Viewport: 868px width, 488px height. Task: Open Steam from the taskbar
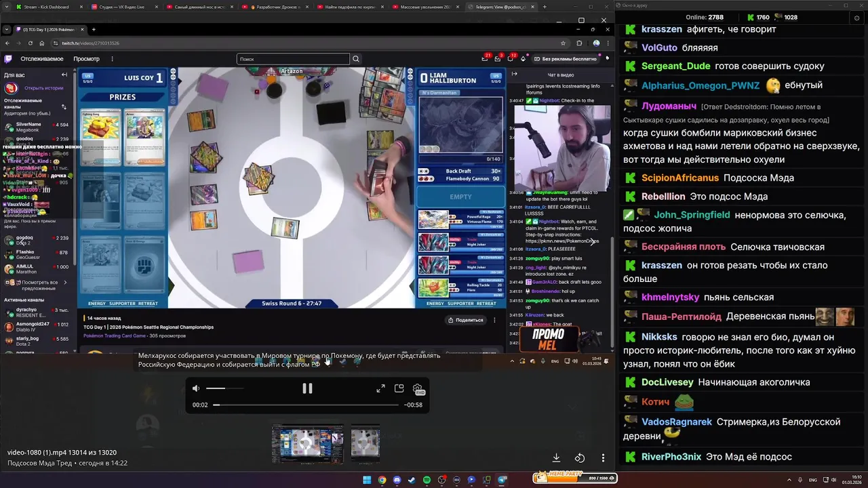pyautogui.click(x=412, y=480)
